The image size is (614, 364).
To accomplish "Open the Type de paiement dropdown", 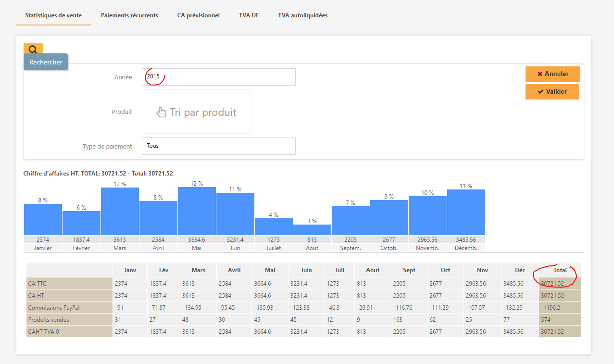I will [218, 146].
